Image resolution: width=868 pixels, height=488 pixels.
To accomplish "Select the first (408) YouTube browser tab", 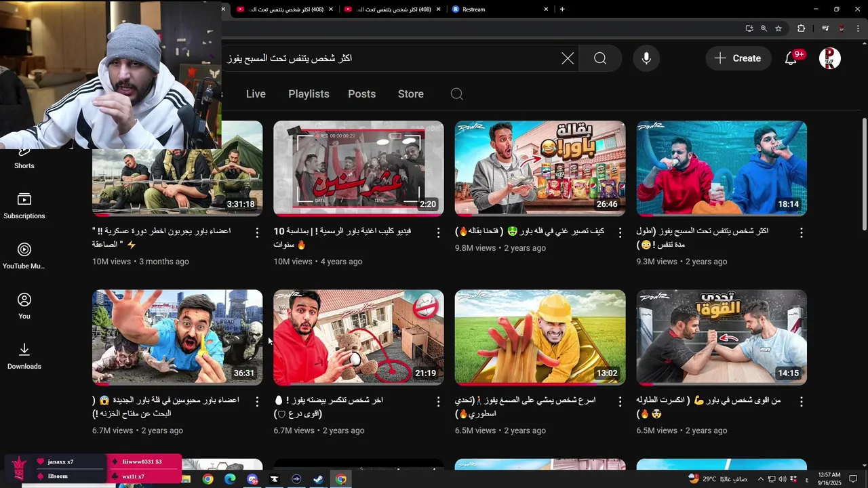I will [x=285, y=9].
